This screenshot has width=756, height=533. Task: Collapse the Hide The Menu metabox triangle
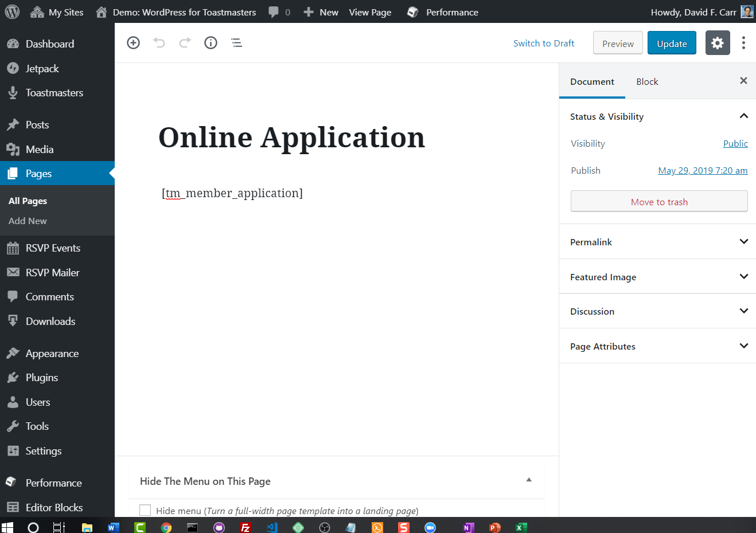point(529,480)
